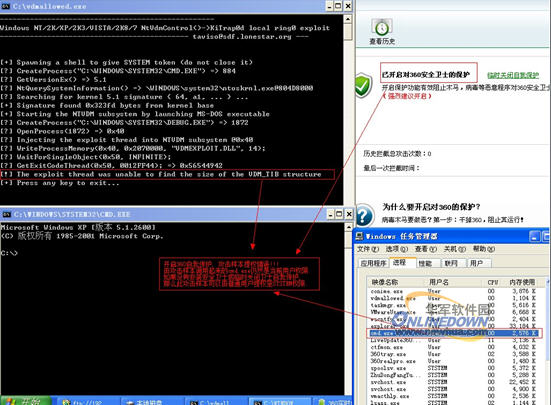Switch to the 性能 tab
The height and width of the screenshot is (405, 551).
tap(425, 263)
